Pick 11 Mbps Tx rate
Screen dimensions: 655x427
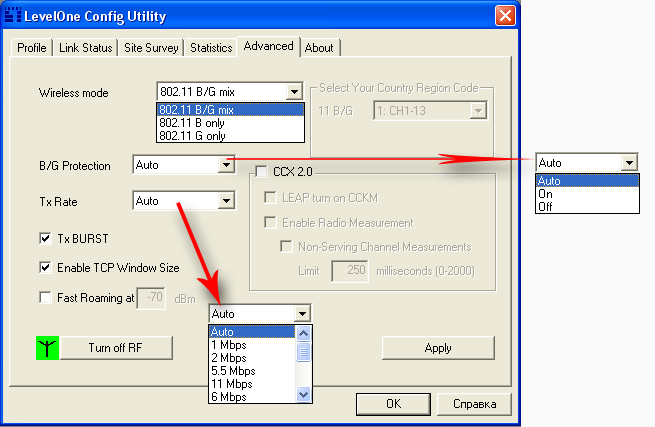pos(252,384)
